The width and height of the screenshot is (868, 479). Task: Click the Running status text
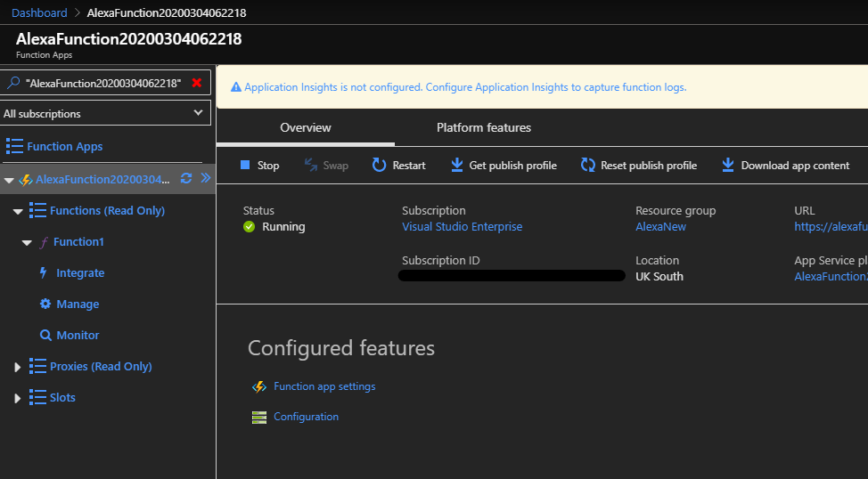(283, 227)
